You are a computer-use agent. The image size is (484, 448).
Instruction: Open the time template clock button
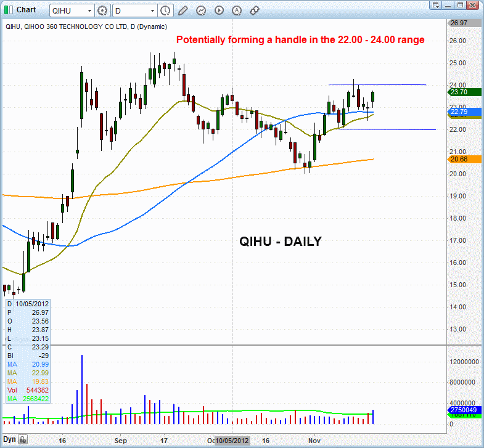coord(165,11)
